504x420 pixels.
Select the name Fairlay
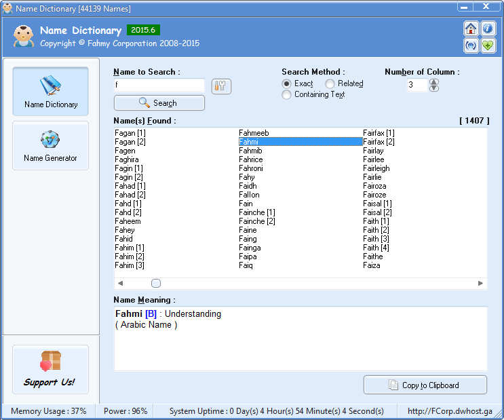[x=373, y=151]
